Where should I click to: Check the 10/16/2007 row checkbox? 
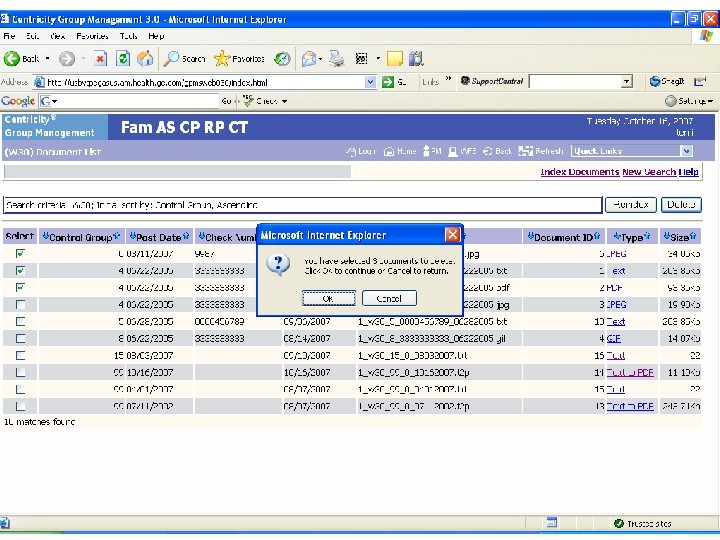tap(20, 372)
